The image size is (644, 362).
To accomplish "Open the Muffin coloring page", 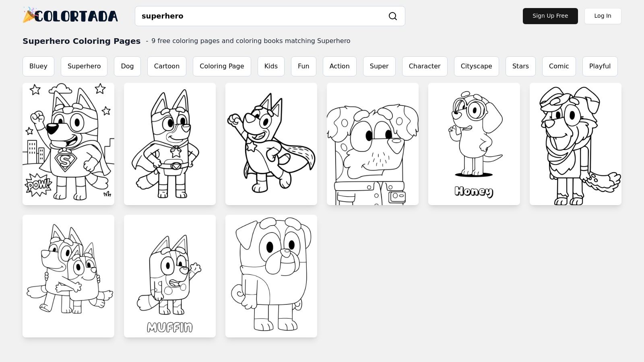I will [x=169, y=276].
